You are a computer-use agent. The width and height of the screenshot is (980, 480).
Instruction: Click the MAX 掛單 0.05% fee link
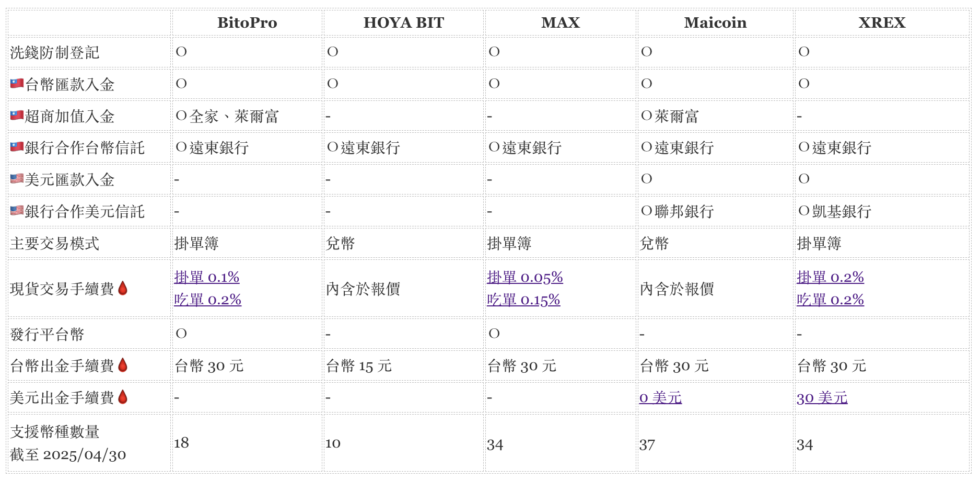pos(524,277)
